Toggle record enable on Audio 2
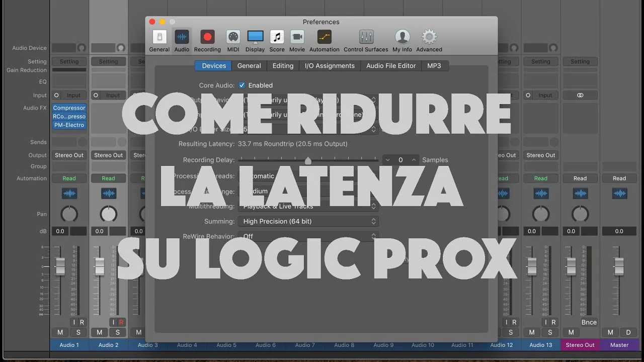This screenshot has height=362, width=644. pyautogui.click(x=121, y=322)
